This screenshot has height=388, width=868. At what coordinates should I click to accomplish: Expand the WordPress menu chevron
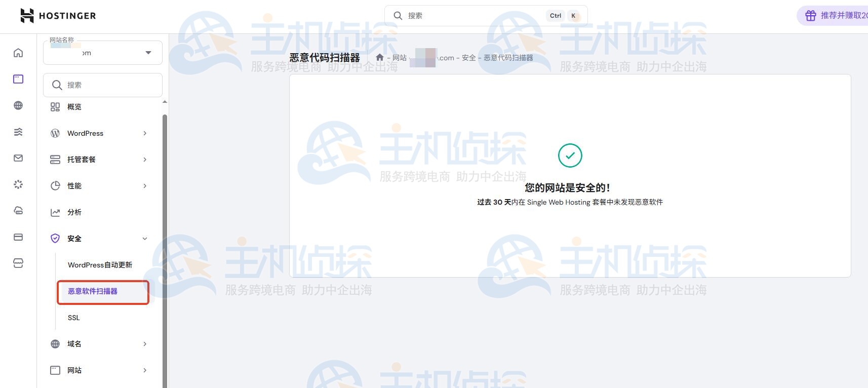pos(145,133)
